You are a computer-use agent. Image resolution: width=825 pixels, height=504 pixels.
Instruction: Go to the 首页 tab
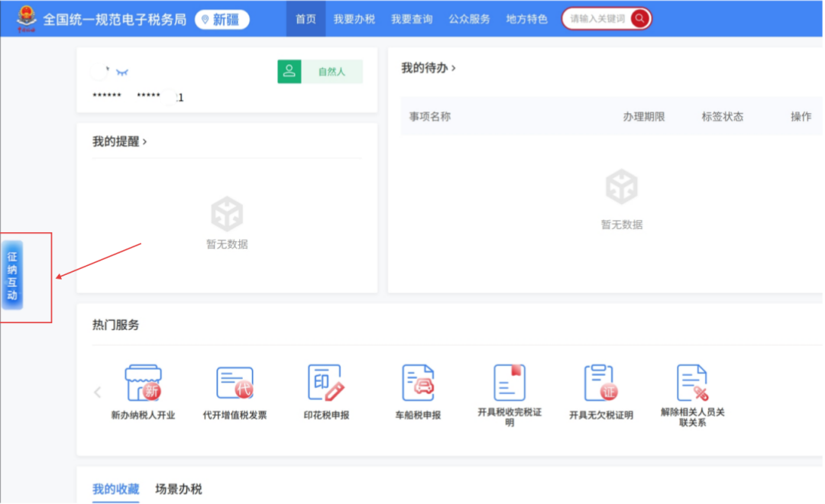click(306, 19)
